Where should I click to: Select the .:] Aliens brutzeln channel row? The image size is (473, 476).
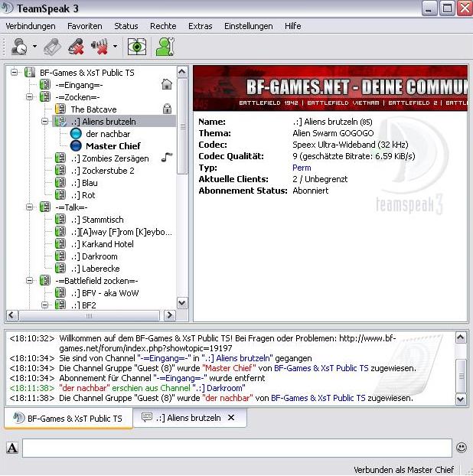click(114, 122)
